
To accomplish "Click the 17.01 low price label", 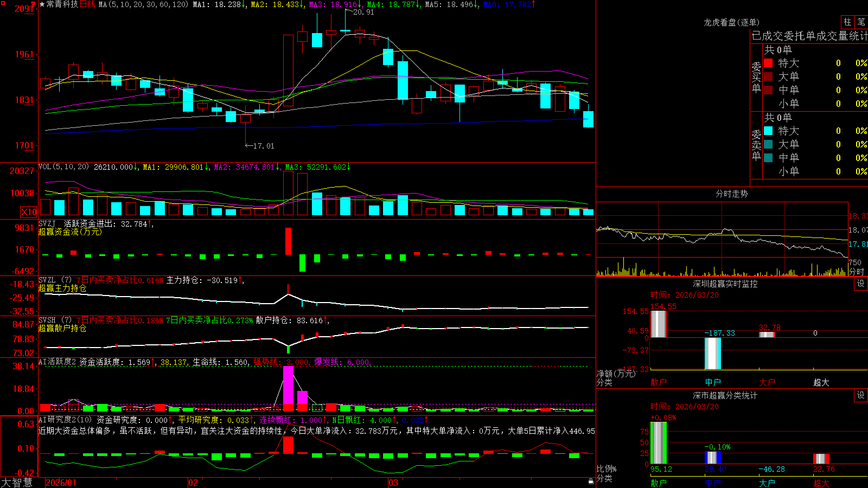I will click(264, 146).
